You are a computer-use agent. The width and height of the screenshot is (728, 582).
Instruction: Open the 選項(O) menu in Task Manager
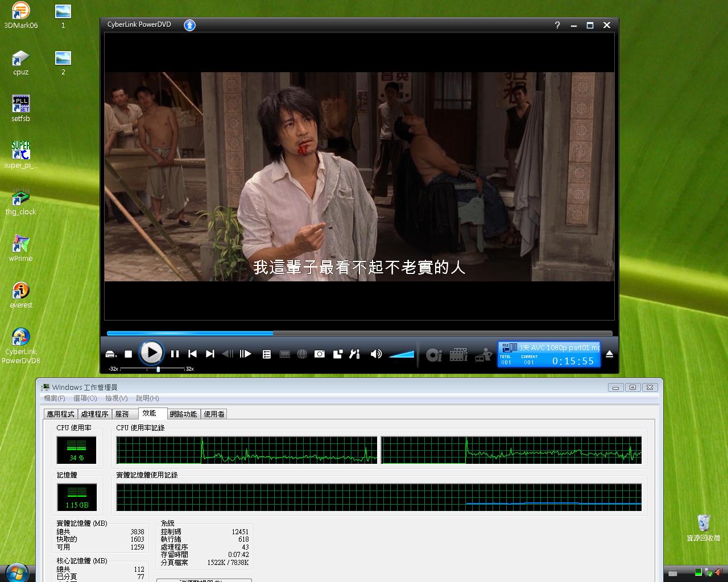point(85,398)
